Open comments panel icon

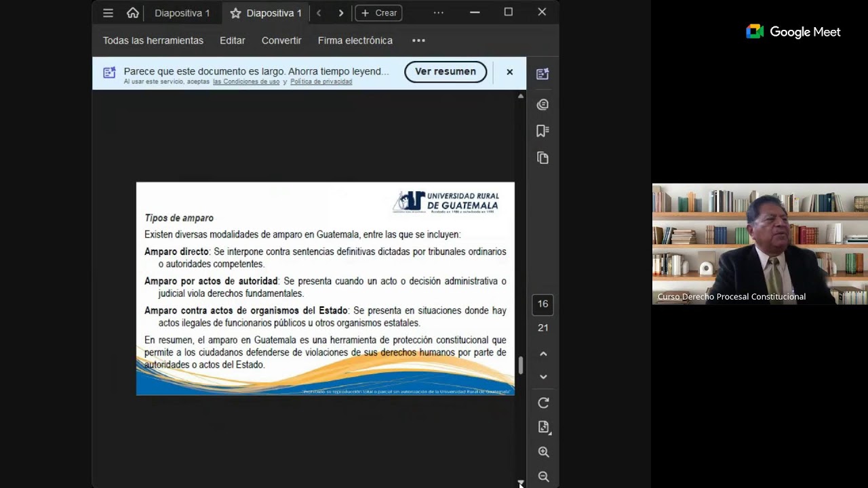(x=542, y=104)
